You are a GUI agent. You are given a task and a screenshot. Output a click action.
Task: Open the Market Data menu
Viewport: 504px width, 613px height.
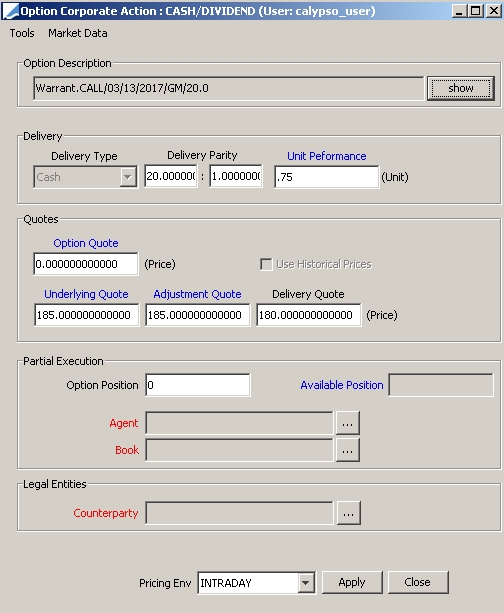point(78,33)
